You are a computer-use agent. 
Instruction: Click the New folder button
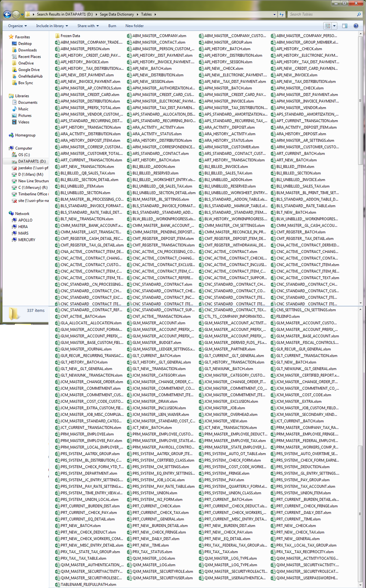coord(135,26)
